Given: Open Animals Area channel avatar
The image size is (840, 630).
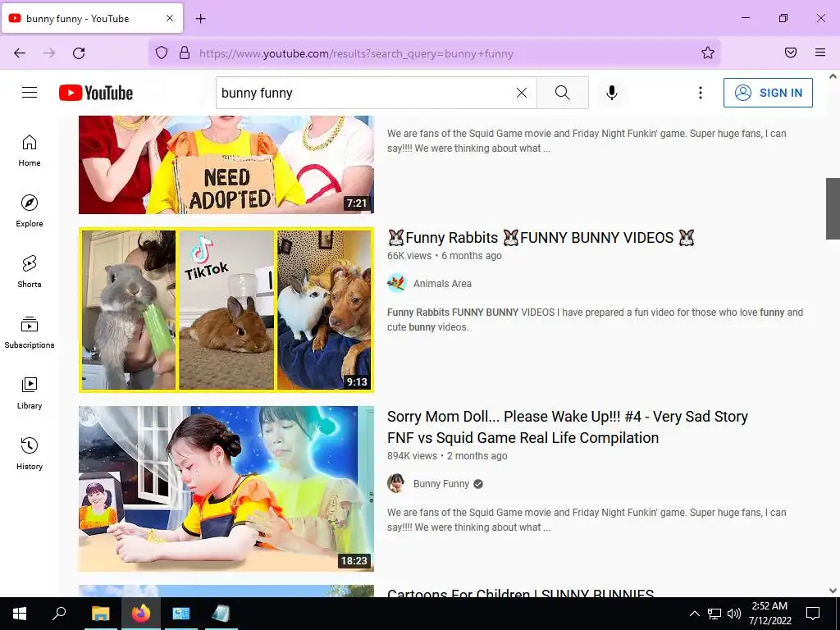Looking at the screenshot, I should [x=396, y=283].
